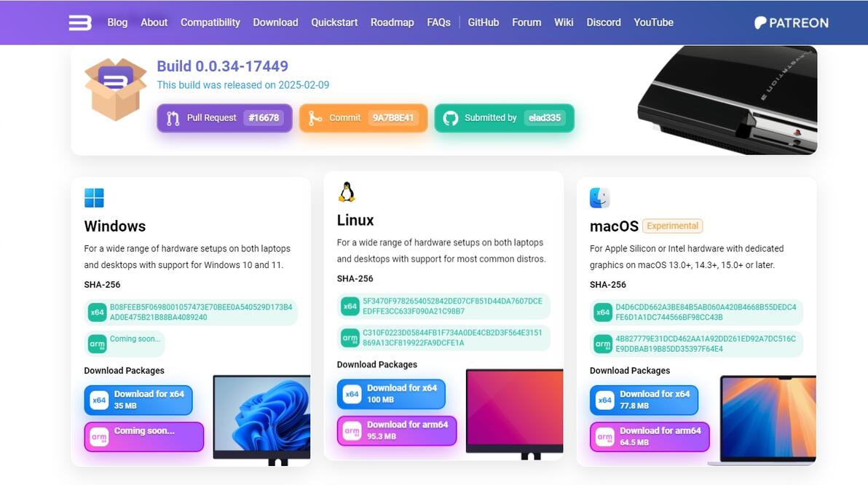Download Linux x64 package 100 MB
868x485 pixels.
pyautogui.click(x=391, y=394)
